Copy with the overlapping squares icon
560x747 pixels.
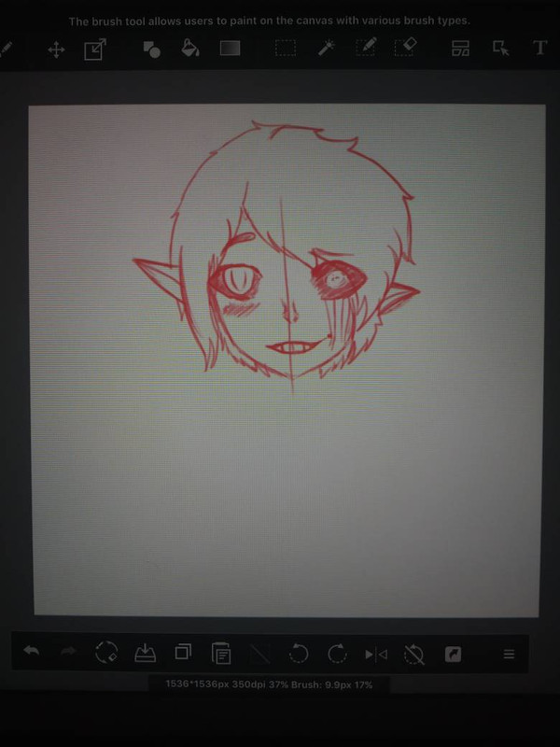tap(183, 652)
